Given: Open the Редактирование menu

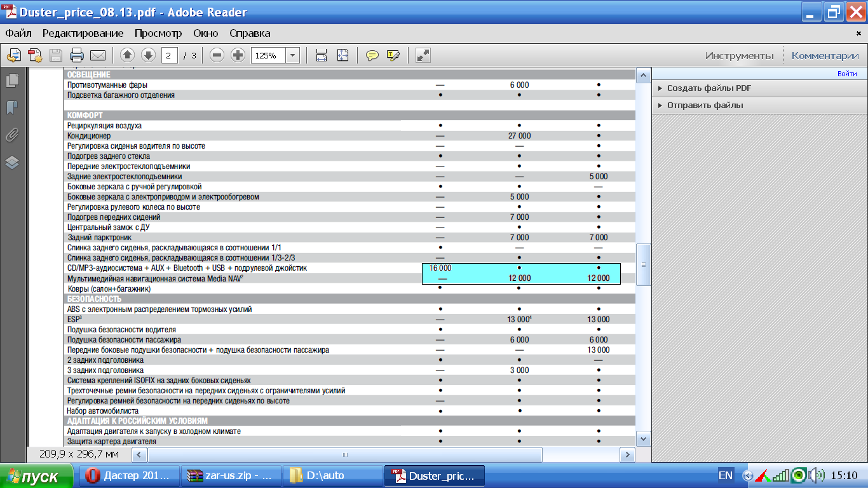Looking at the screenshot, I should [83, 33].
